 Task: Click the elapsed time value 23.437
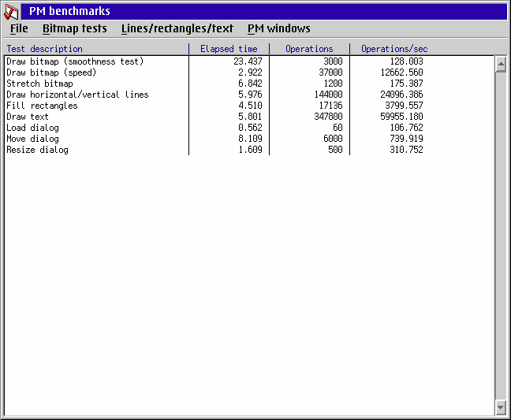pyautogui.click(x=248, y=61)
